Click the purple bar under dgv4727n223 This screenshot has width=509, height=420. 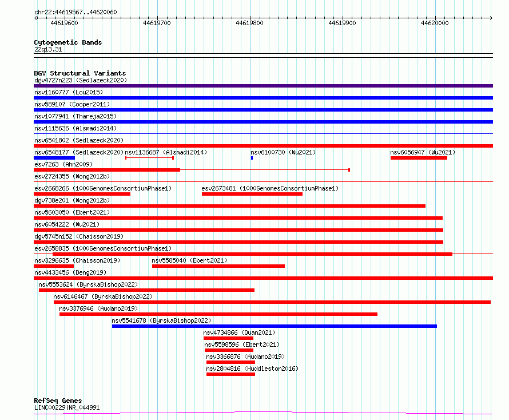point(263,86)
